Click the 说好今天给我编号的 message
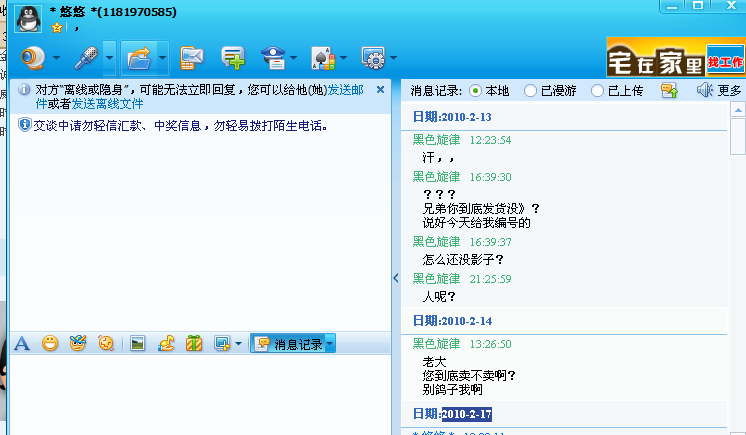This screenshot has width=746, height=435. (476, 223)
